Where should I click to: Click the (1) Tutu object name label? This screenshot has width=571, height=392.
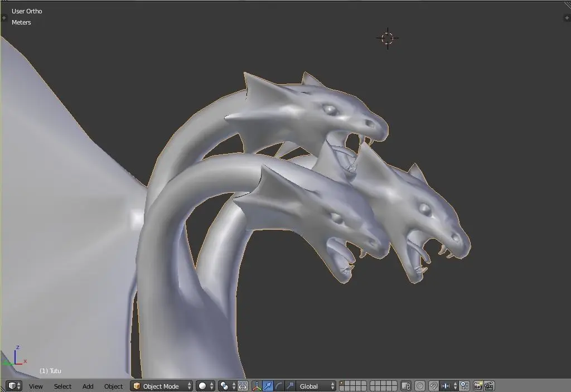(50, 371)
